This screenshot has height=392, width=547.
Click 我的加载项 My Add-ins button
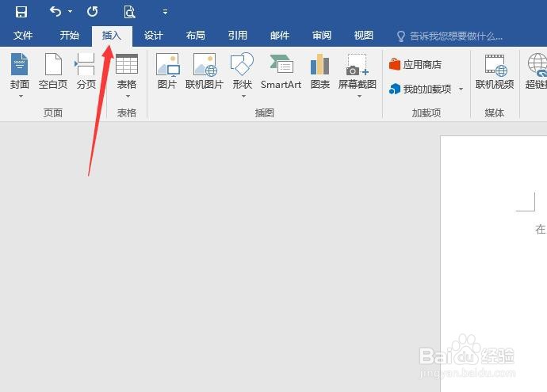coord(420,89)
